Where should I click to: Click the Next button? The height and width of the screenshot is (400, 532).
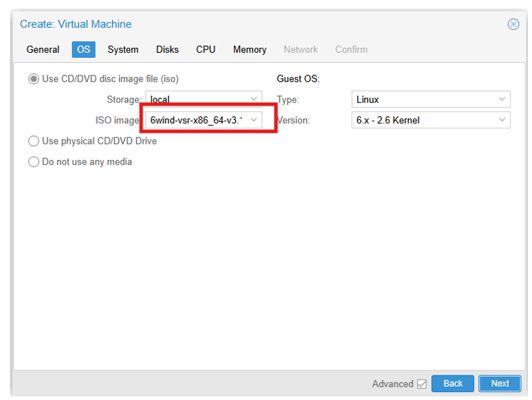(x=500, y=384)
